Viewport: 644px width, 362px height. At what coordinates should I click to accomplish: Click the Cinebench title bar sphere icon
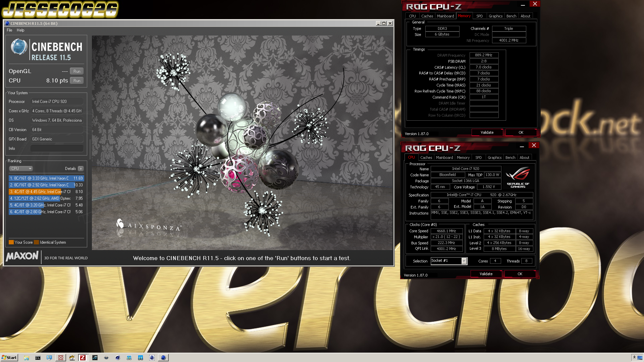coord(7,23)
